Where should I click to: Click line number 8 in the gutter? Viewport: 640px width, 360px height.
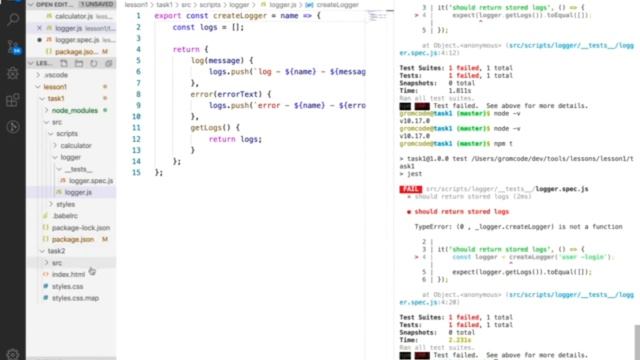[x=138, y=94]
